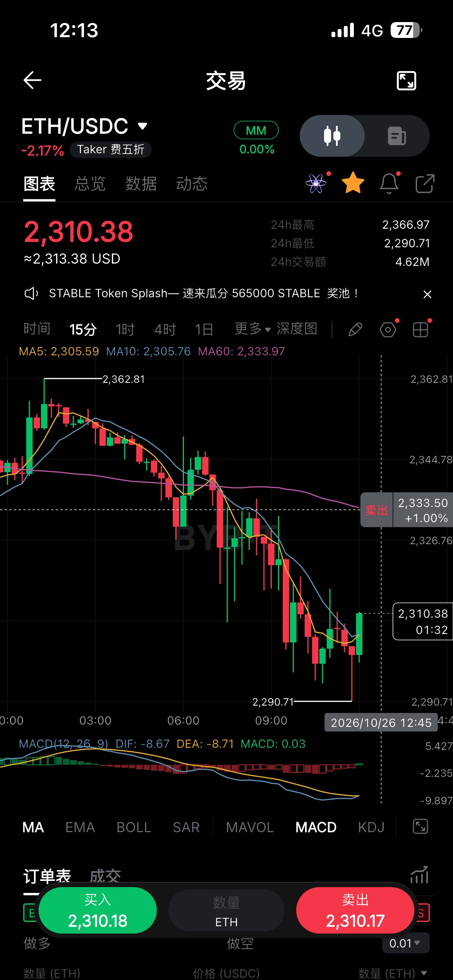Toggle the MA indicator
This screenshot has height=980, width=453.
pos(33,827)
